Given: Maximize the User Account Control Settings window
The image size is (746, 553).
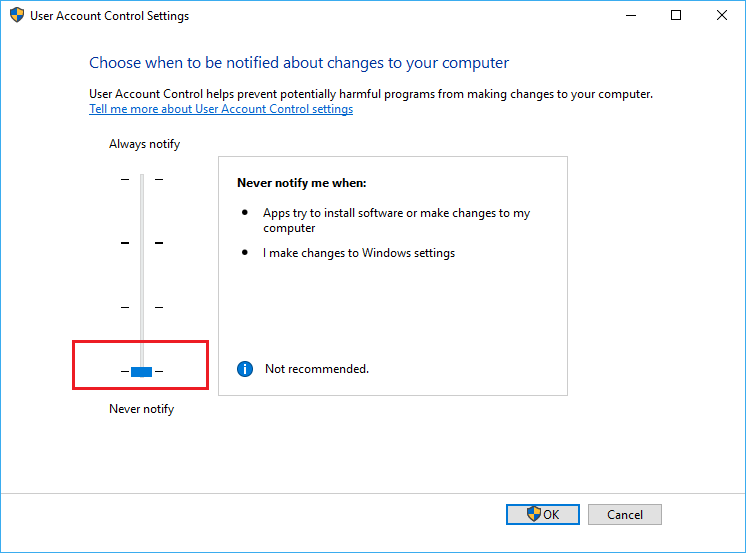Looking at the screenshot, I should point(676,16).
